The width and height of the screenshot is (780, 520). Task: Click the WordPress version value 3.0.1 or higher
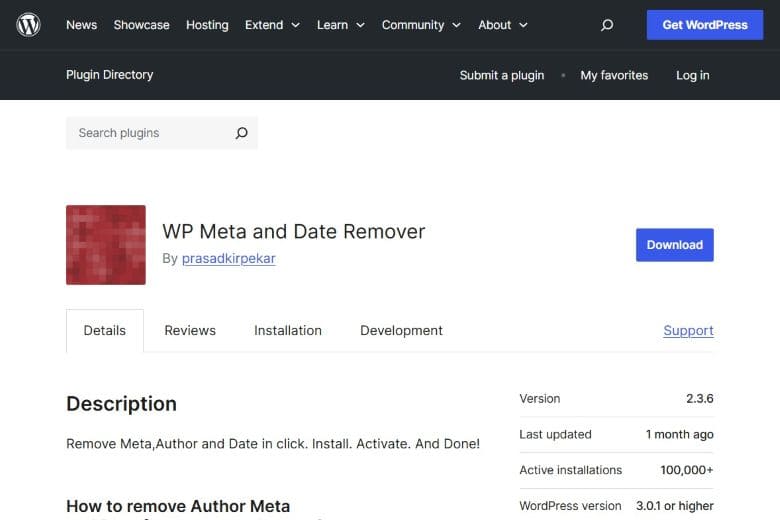[x=675, y=506]
